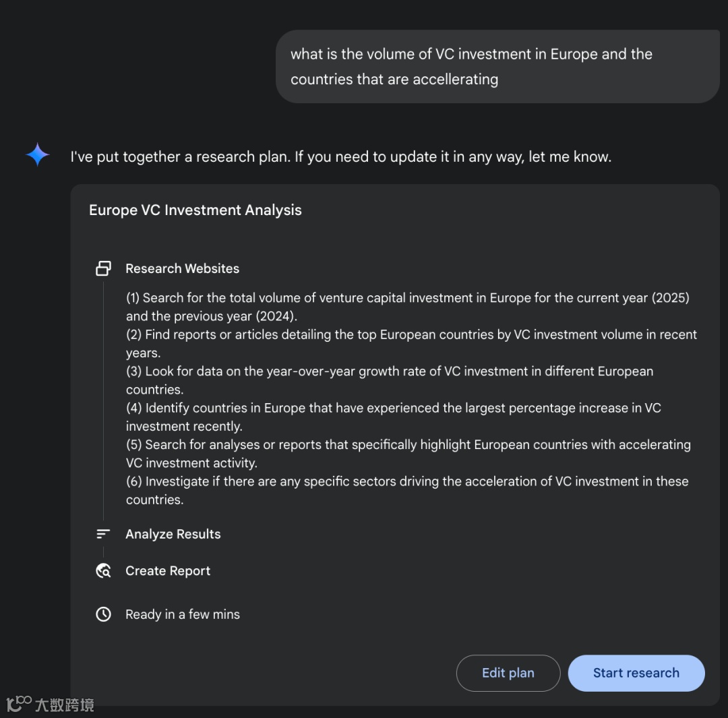
Task: Click the Create Report globe-search icon
Action: click(103, 571)
